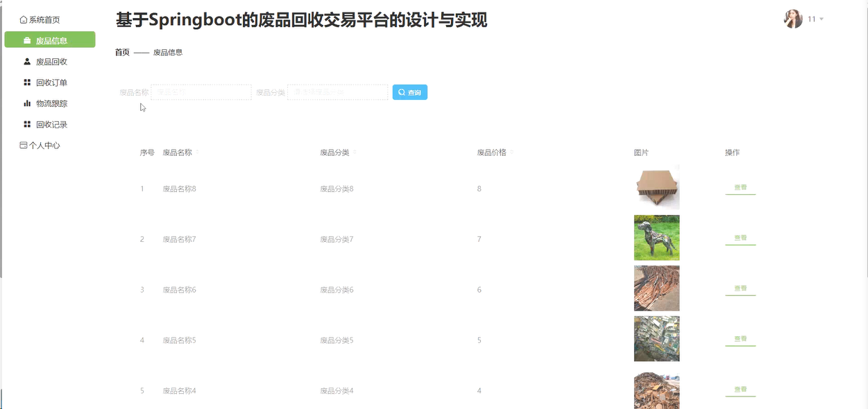Click the 废品名称 column header

(x=178, y=153)
